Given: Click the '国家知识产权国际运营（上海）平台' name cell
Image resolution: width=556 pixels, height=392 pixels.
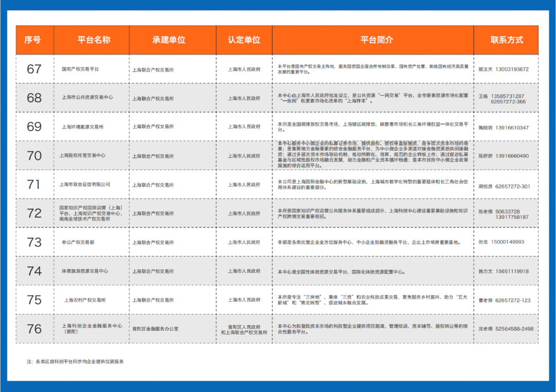Looking at the screenshot, I should point(91,213).
